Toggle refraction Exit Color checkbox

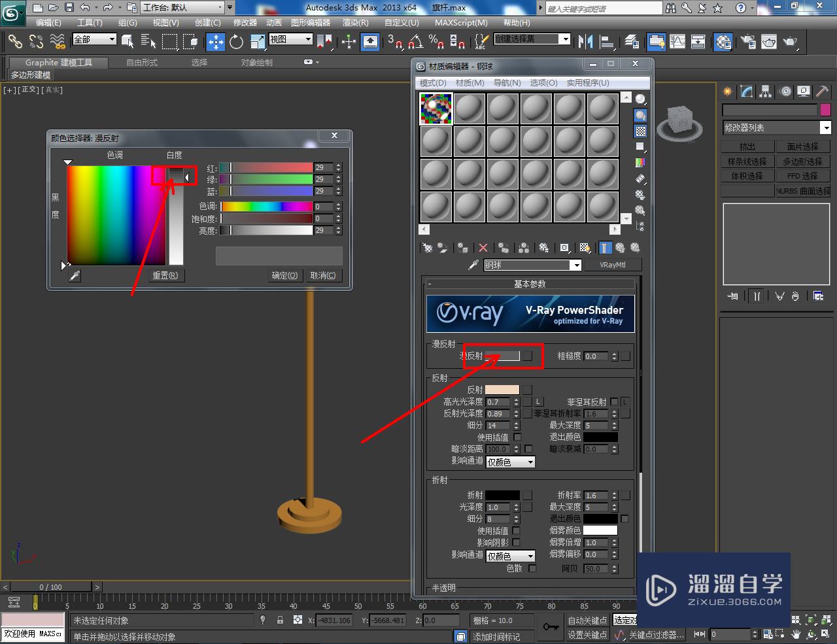[624, 518]
